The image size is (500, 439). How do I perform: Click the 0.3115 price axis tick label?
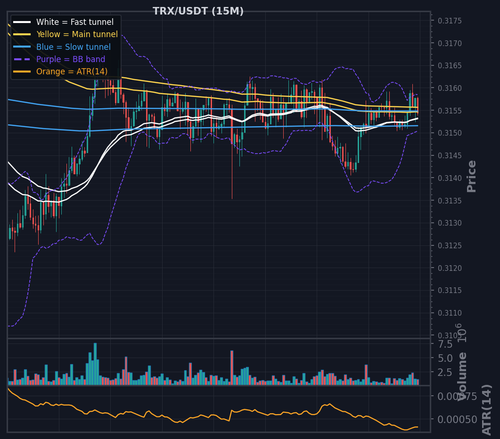coord(450,290)
